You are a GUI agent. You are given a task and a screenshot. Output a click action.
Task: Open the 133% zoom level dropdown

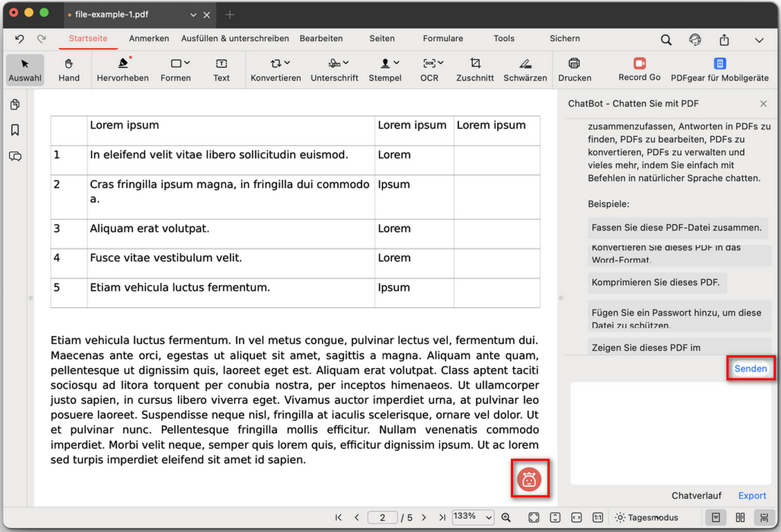(474, 517)
